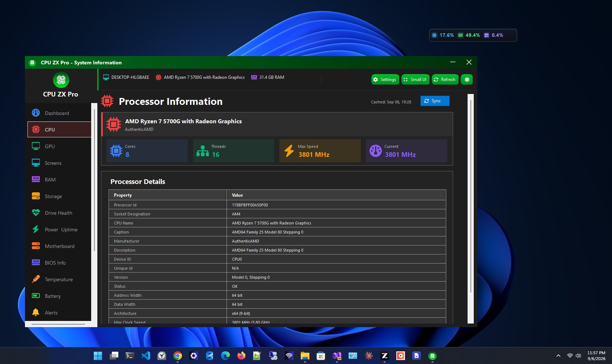Switch to Small UI mode

pos(415,80)
